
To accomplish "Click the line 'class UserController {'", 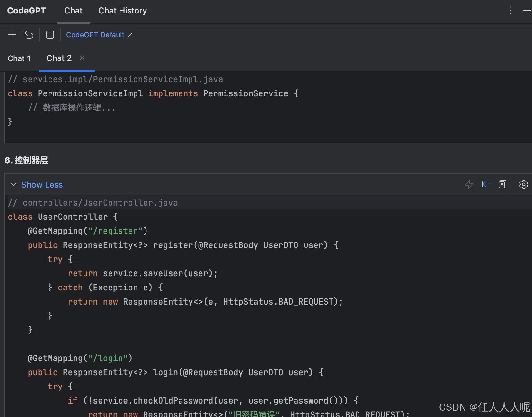I will coord(63,217).
